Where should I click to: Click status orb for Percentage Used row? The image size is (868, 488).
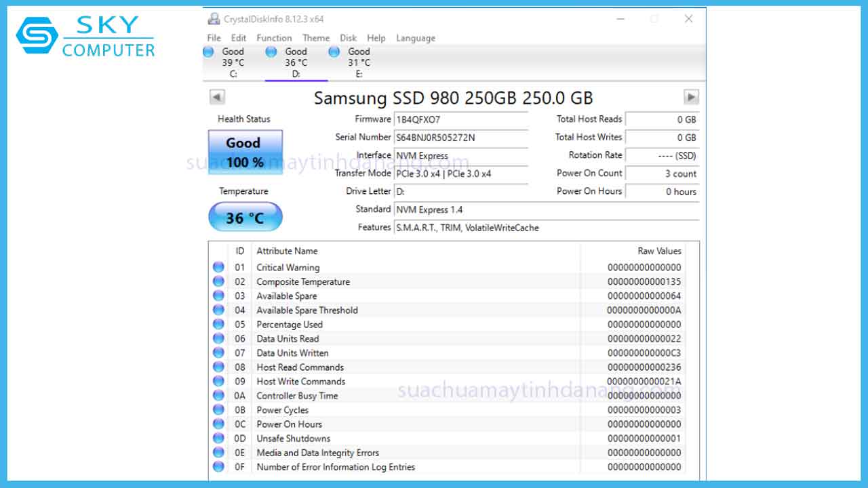218,324
